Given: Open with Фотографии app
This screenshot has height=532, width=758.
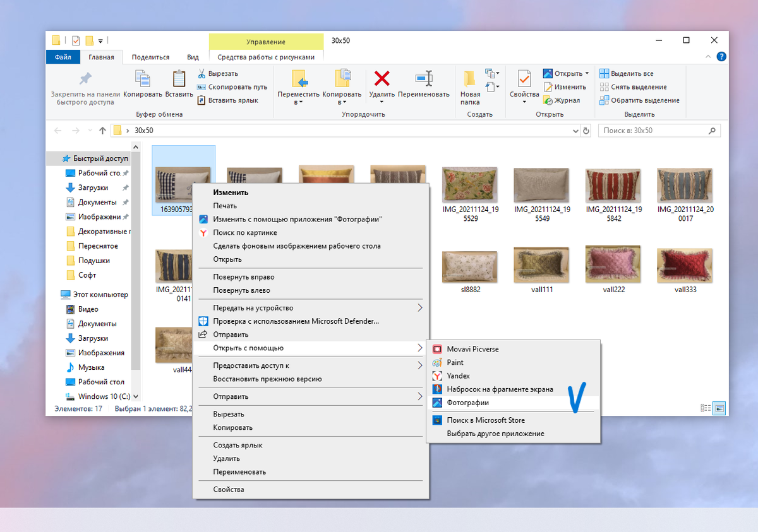Looking at the screenshot, I should [x=514, y=403].
